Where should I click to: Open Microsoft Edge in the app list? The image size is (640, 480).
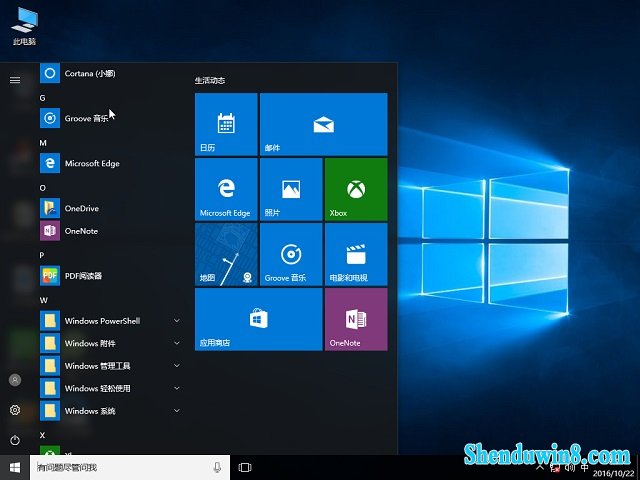(110, 163)
